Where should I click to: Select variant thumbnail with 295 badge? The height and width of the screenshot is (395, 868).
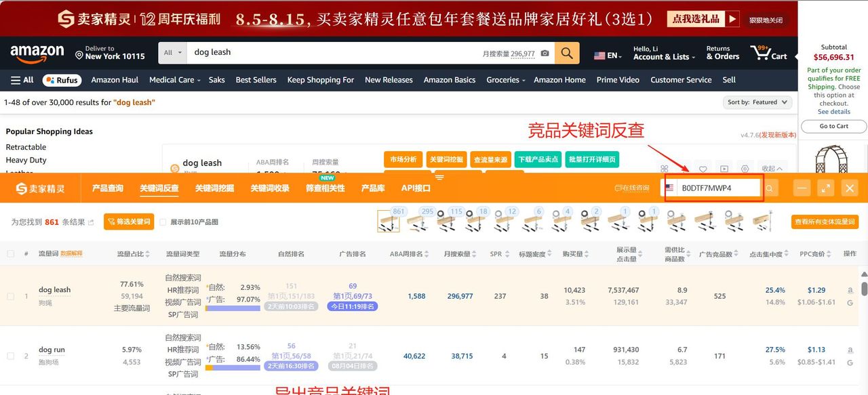tap(418, 221)
